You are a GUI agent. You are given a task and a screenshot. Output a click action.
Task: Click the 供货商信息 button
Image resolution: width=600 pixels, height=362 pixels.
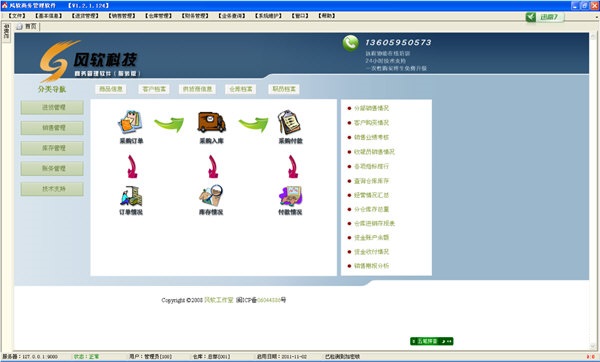coord(197,89)
